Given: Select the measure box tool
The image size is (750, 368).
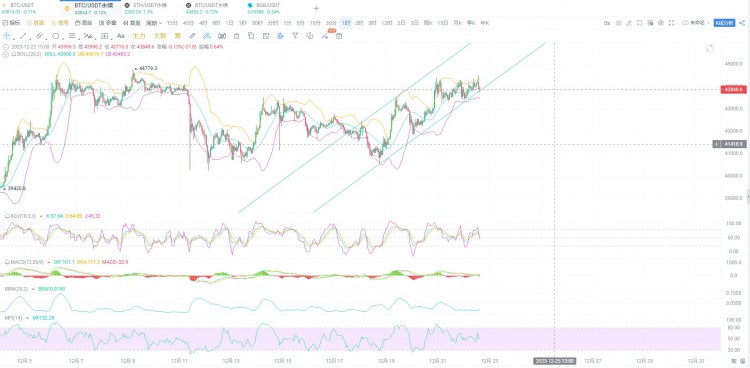Looking at the screenshot, I should click(105, 36).
